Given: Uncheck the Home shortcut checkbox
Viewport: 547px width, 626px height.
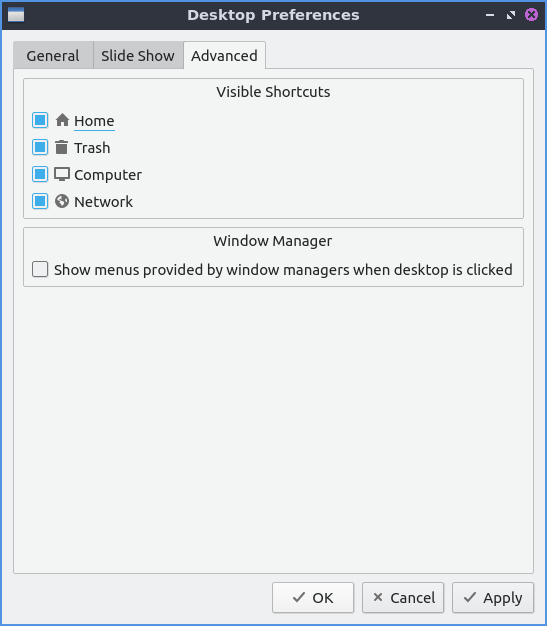Looking at the screenshot, I should [40, 120].
